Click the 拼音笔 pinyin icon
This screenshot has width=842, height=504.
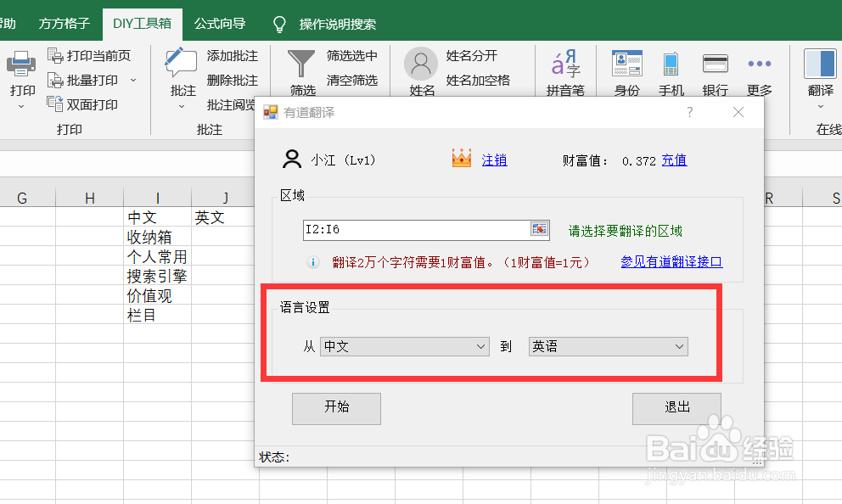[x=565, y=64]
